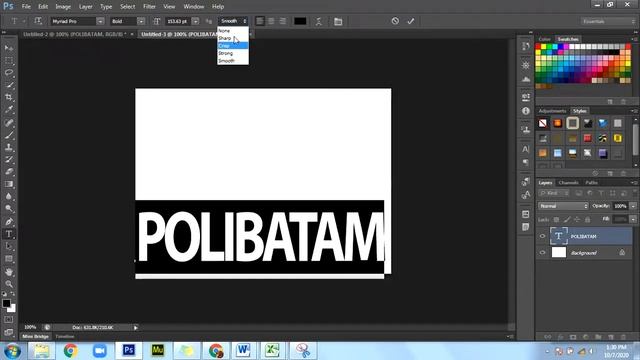Select the POLIBATAM layer thumbnail

(559, 236)
